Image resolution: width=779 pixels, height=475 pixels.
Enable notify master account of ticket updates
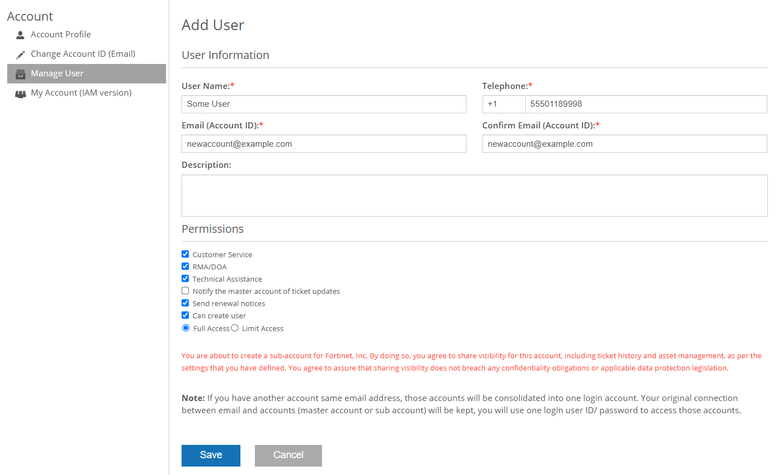tap(185, 291)
